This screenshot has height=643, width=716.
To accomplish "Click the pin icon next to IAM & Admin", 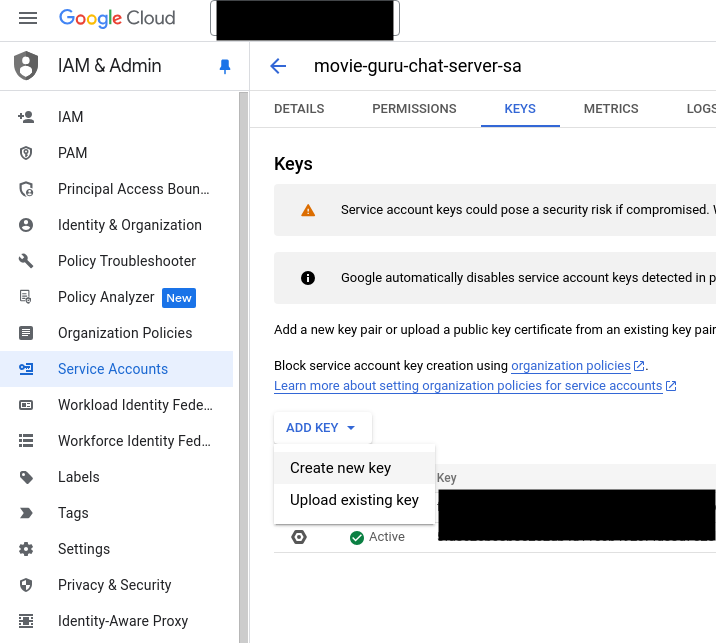I will click(x=224, y=66).
